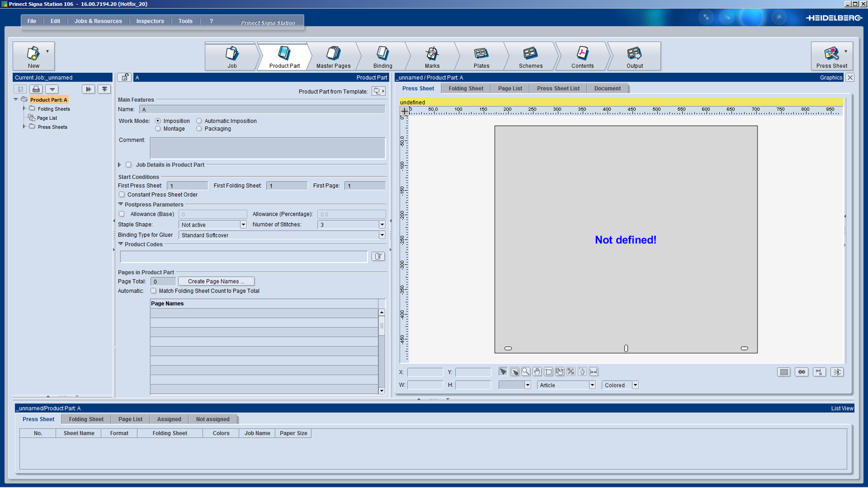Open the Jobs & Resources menu
The height and width of the screenshot is (488, 868).
pos(98,21)
